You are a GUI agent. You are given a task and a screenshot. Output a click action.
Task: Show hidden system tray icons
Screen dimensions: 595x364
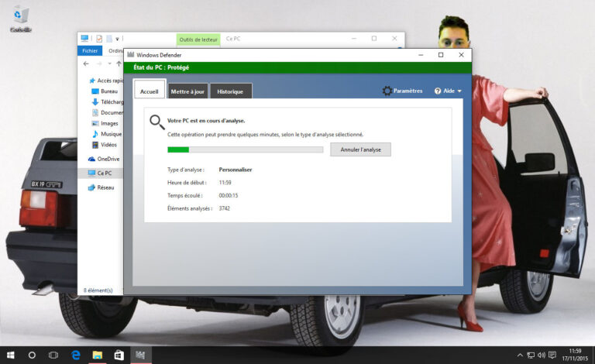point(520,355)
